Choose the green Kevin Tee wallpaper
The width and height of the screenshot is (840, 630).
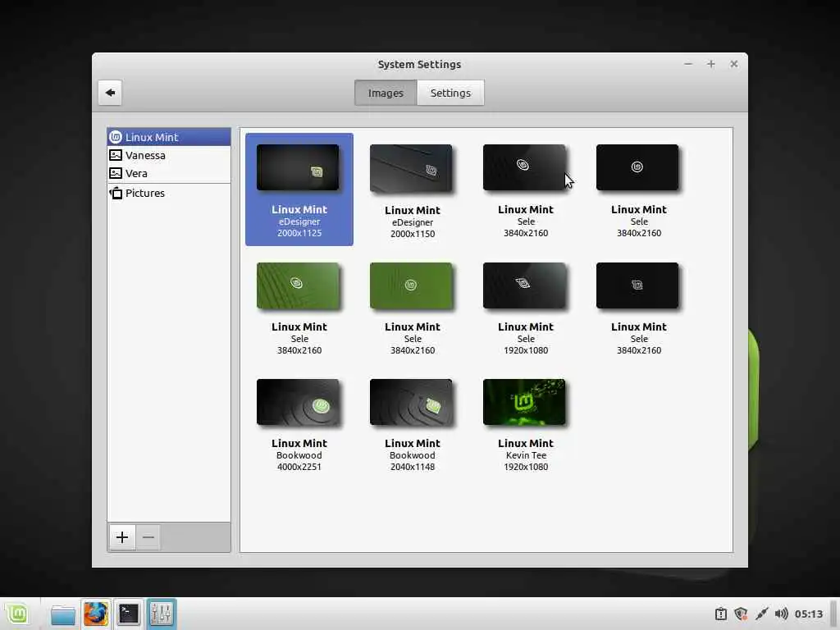point(524,402)
